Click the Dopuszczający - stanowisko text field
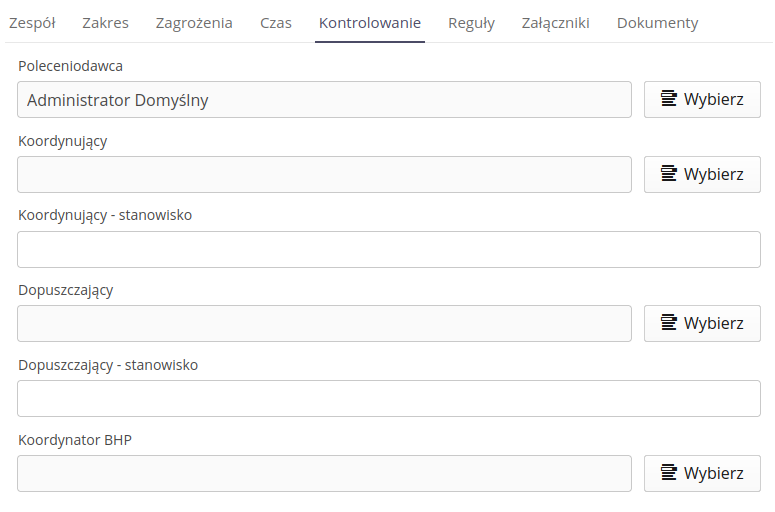 389,398
